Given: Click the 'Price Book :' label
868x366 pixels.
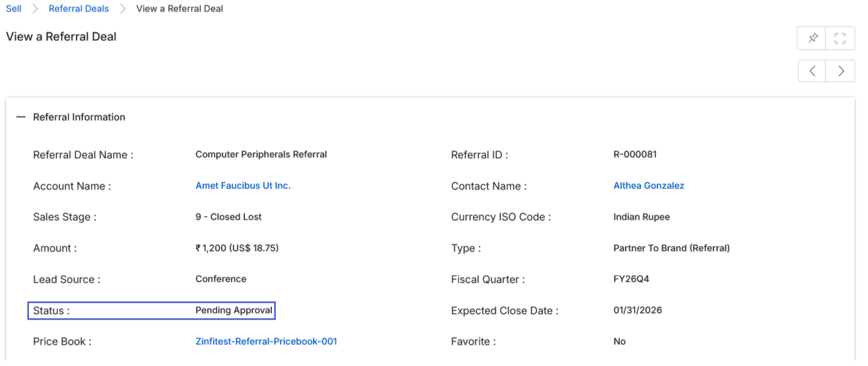Looking at the screenshot, I should coord(62,342).
